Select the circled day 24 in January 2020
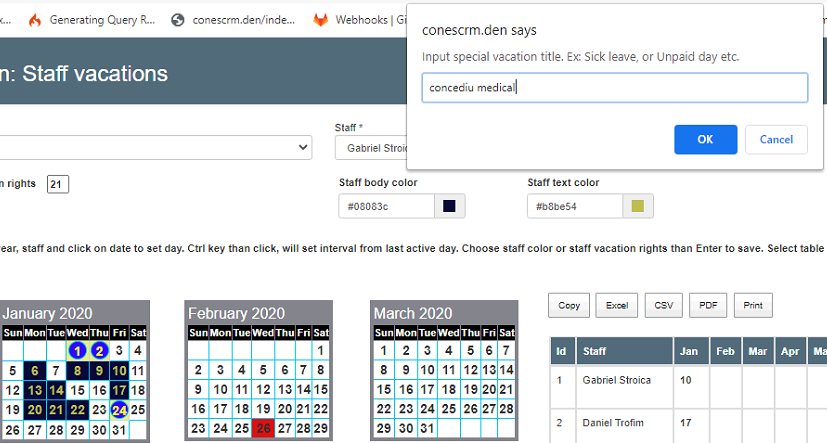This screenshot has height=443, width=827. tap(119, 410)
